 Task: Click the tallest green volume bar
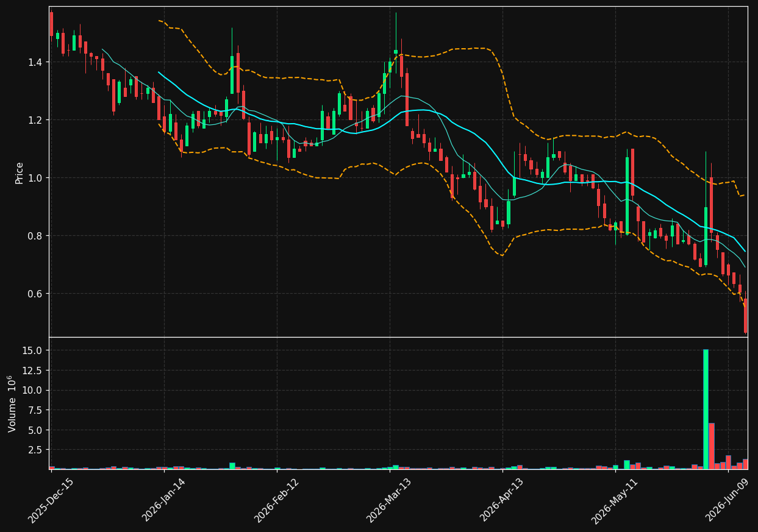(706, 409)
